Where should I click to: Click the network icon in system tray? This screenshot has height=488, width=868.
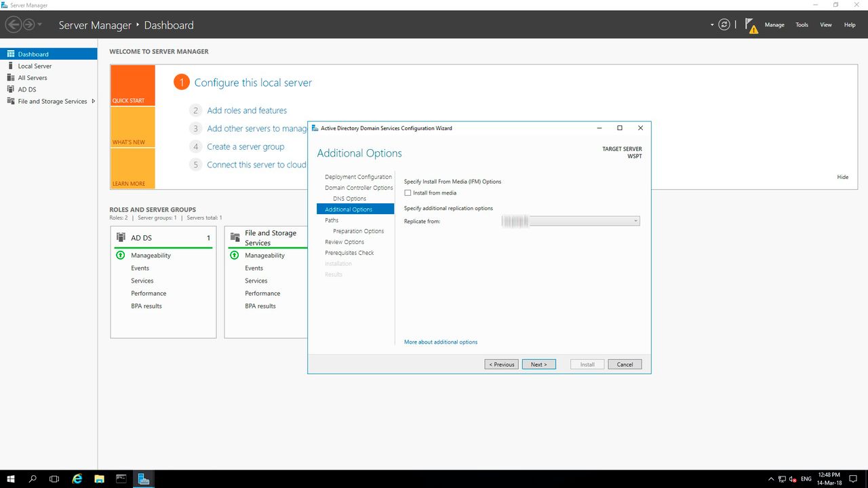(x=782, y=479)
